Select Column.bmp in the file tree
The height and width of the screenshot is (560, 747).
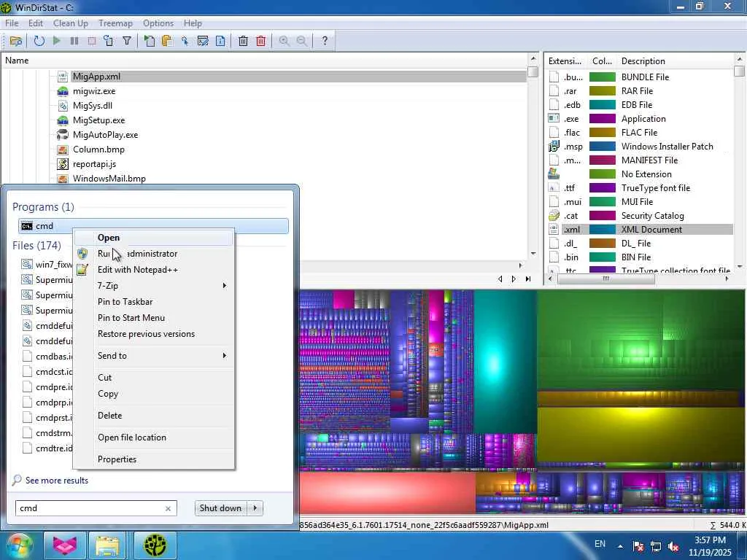tap(98, 149)
